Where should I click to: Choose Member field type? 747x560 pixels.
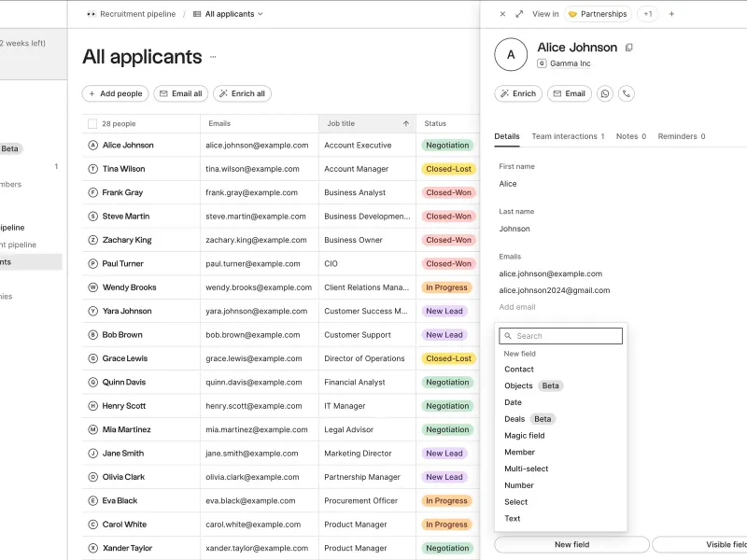(561, 453)
